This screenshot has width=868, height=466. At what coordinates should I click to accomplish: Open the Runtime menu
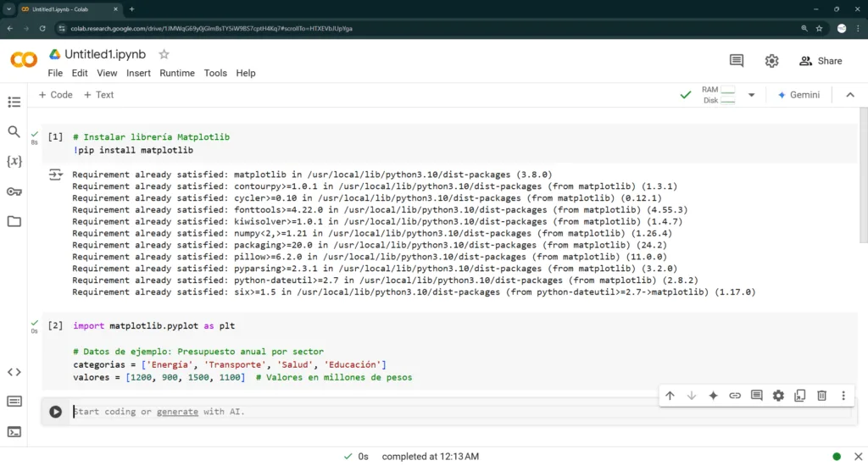click(177, 73)
